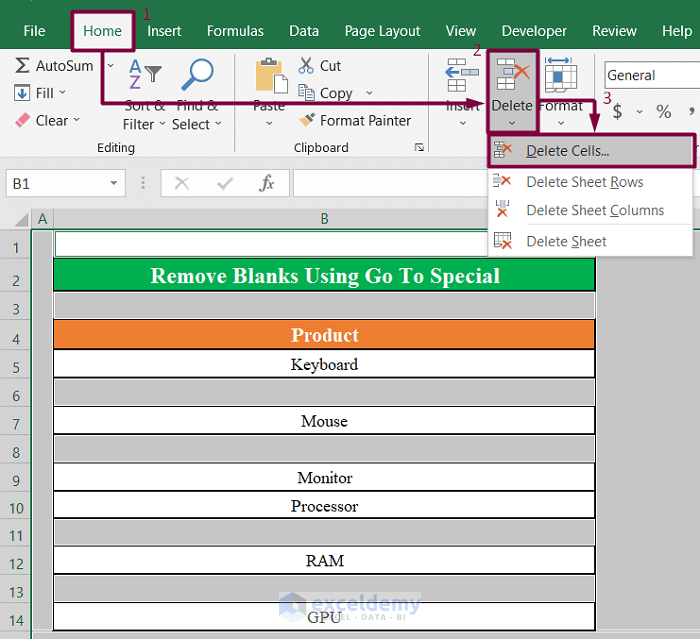700x639 pixels.
Task: Select the Keyboard cell
Action: point(324,364)
